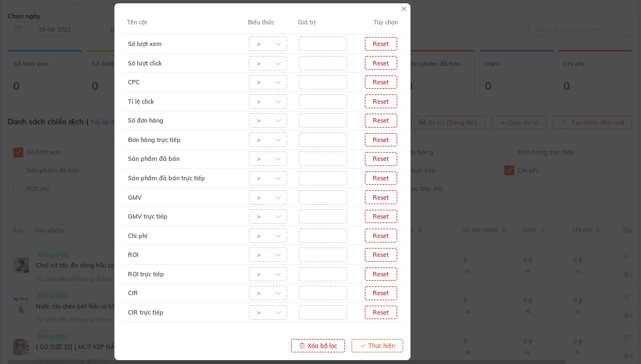
Task: Click the checkmark icon in Thực hiện
Action: [363, 346]
